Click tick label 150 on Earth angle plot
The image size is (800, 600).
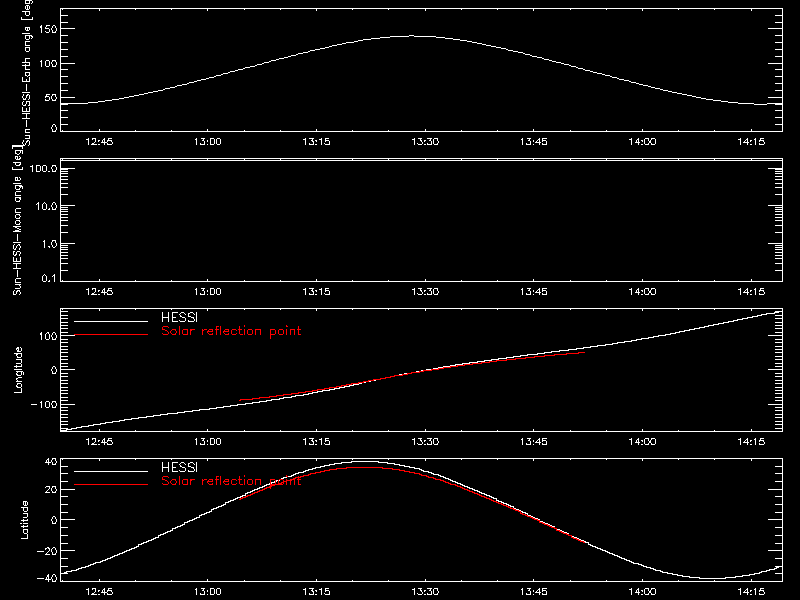[x=48, y=29]
